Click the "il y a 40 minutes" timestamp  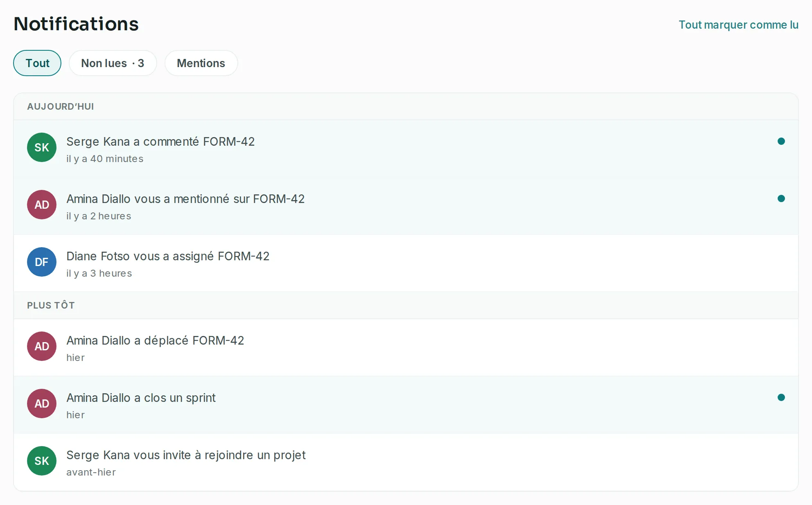pos(105,159)
